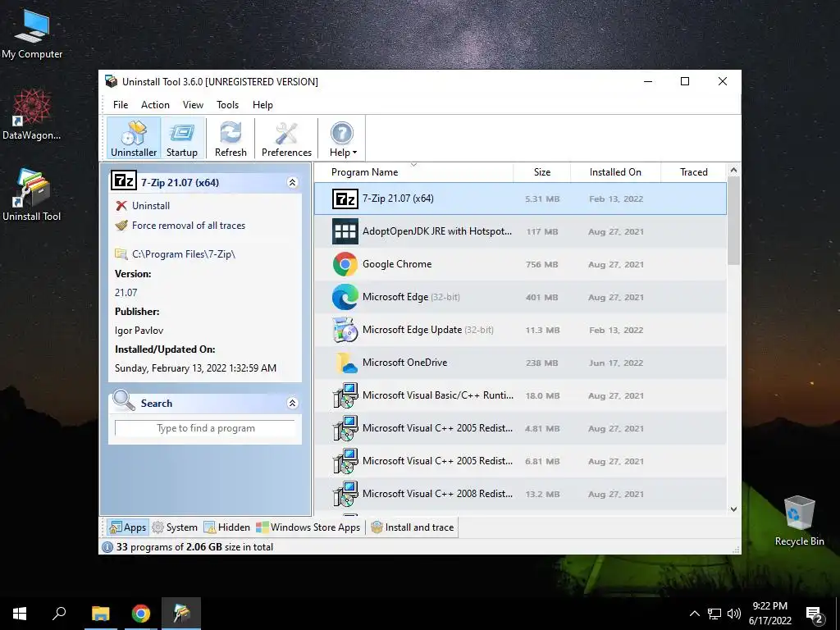Select Microsoft Visual Basic/C++ Runtime icon
This screenshot has height=630, width=840.
point(345,395)
